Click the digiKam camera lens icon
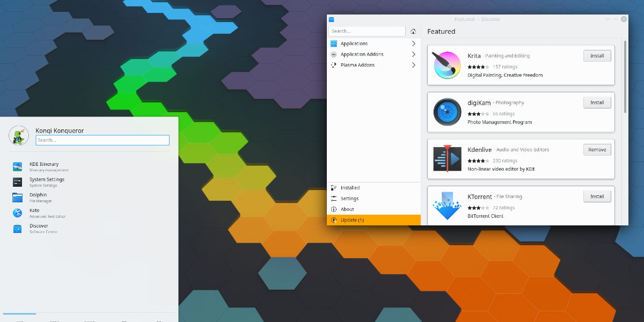The height and width of the screenshot is (322, 644). [x=447, y=112]
